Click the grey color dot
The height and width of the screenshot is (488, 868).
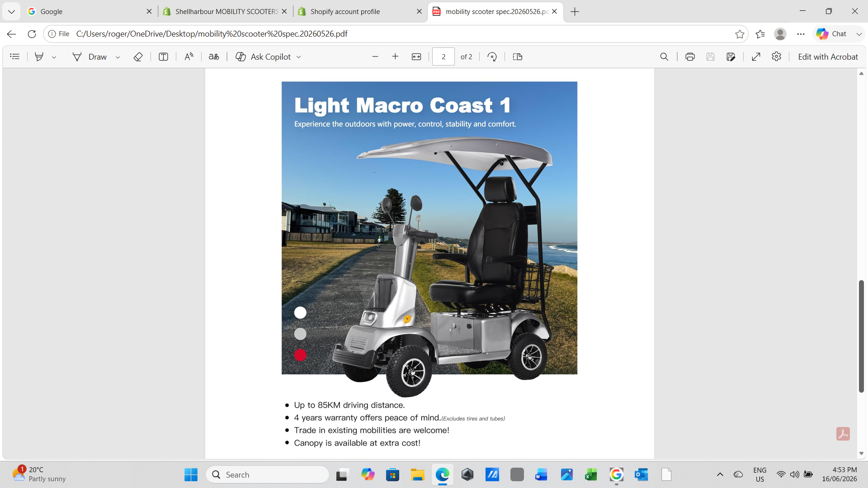(x=300, y=334)
